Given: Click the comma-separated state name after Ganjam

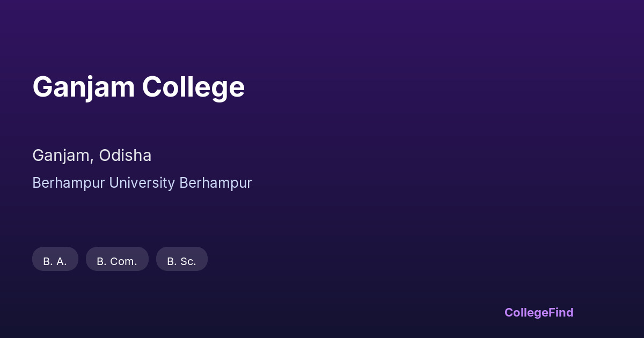Looking at the screenshot, I should tap(125, 156).
